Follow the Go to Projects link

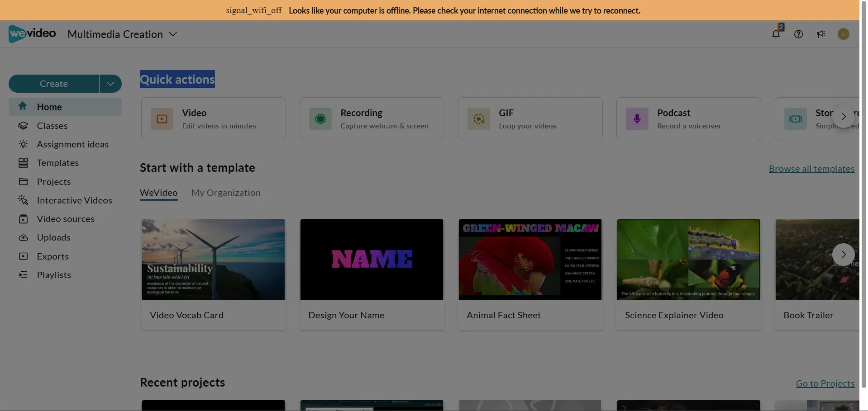[825, 383]
